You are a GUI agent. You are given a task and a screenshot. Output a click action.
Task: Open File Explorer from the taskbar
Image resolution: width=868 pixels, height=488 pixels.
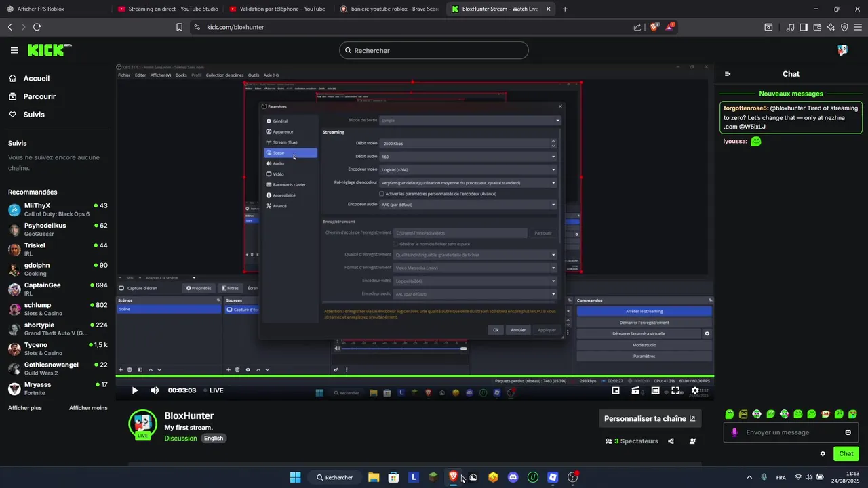(373, 477)
